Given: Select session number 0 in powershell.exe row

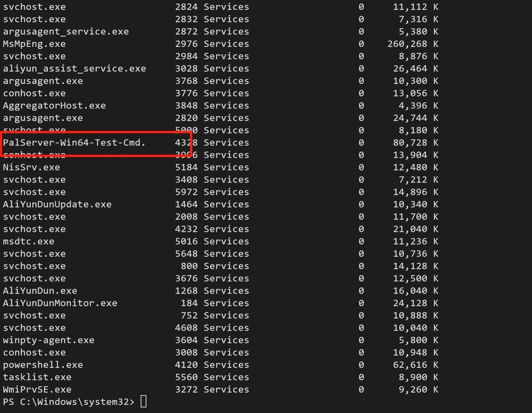Looking at the screenshot, I should [x=361, y=365].
